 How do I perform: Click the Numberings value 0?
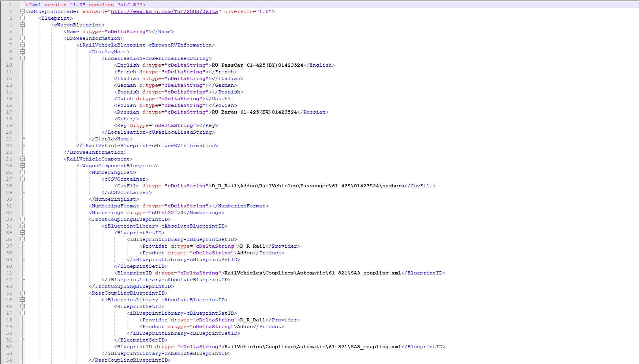pos(182,213)
